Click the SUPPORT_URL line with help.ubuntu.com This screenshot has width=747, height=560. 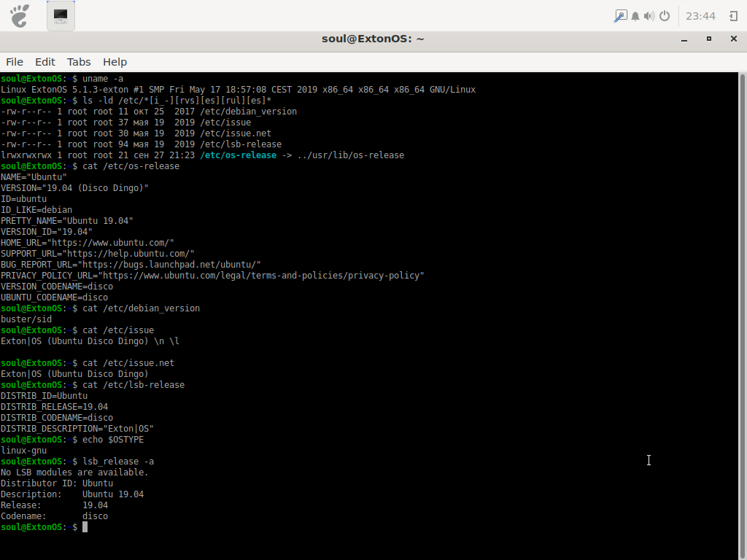pyautogui.click(x=98, y=254)
